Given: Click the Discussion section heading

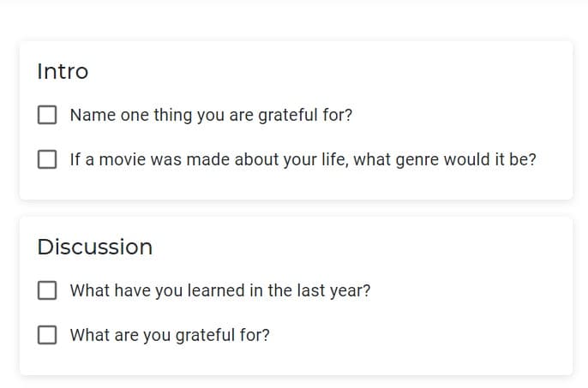Looking at the screenshot, I should click(x=95, y=247).
